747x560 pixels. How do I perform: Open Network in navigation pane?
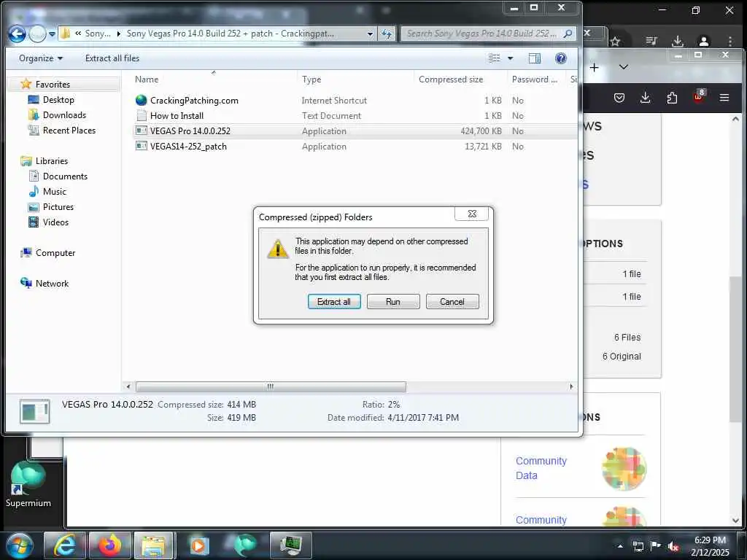point(52,284)
